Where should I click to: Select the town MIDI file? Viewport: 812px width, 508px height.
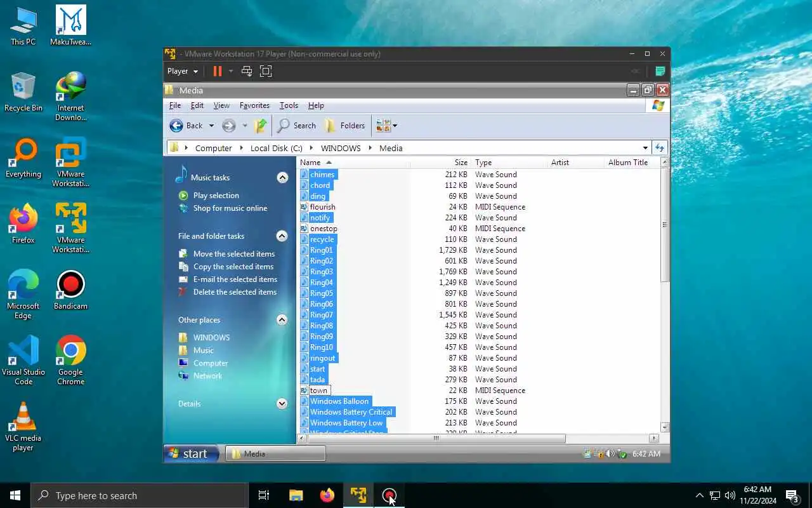click(318, 391)
